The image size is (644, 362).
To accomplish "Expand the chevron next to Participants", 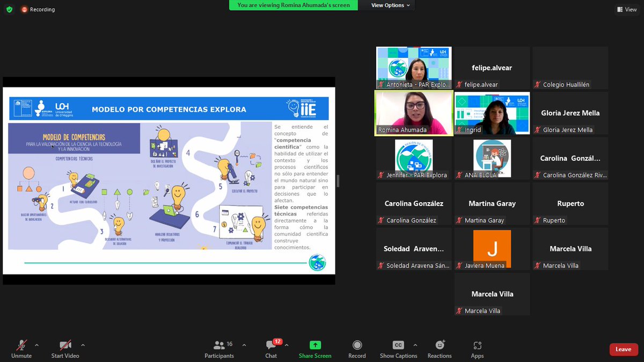I will point(244,345).
